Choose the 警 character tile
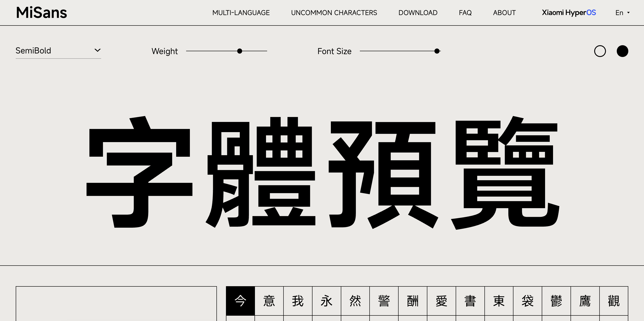Viewport: 644px width, 321px height. coord(384,301)
